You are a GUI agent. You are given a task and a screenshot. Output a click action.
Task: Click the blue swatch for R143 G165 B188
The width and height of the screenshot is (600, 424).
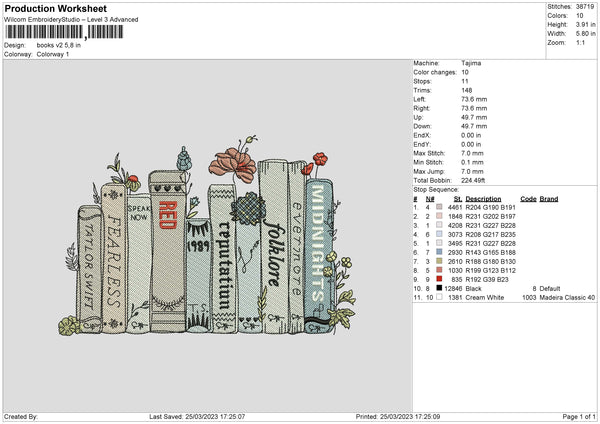click(x=439, y=252)
